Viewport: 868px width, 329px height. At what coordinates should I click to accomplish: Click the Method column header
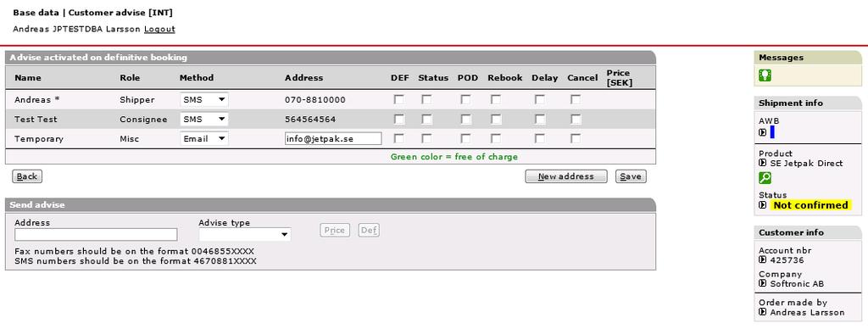point(196,78)
